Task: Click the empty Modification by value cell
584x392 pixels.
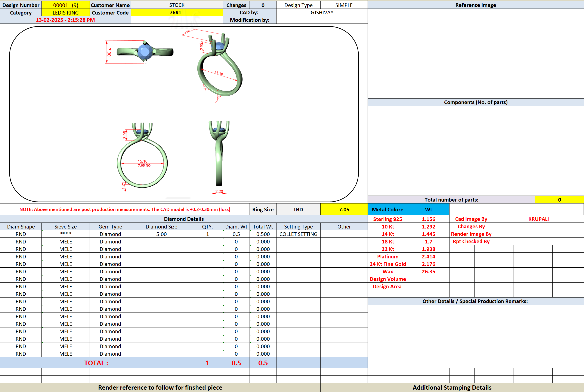Action: click(322, 20)
